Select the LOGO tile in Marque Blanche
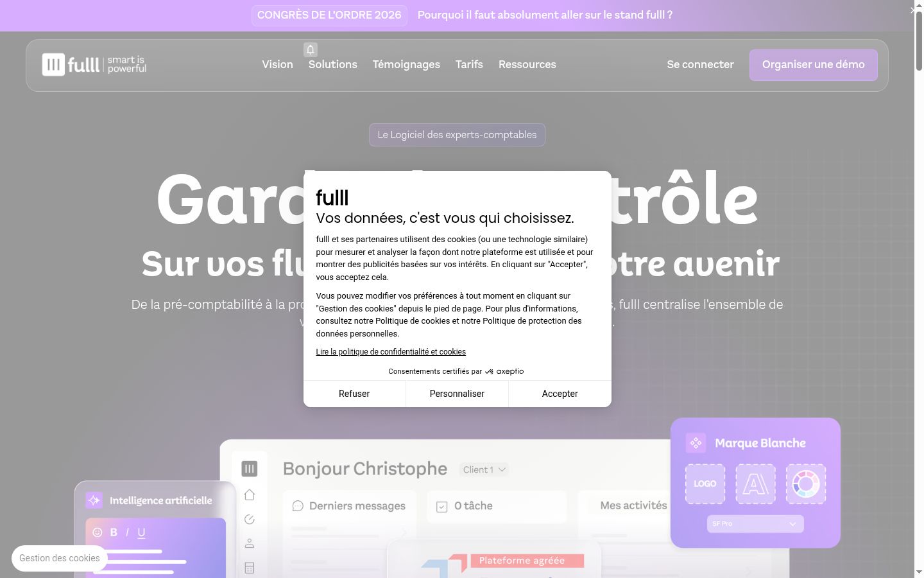Image resolution: width=924 pixels, height=578 pixels. [x=705, y=484]
